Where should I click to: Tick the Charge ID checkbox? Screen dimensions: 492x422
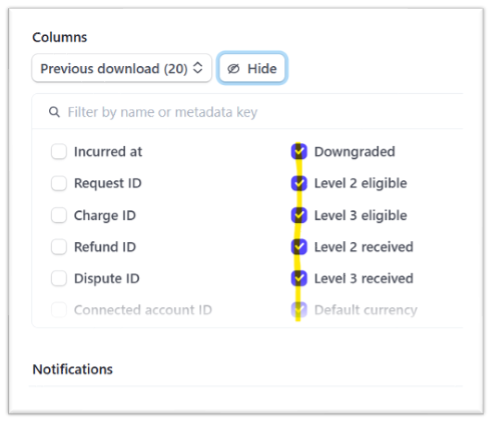coord(59,215)
